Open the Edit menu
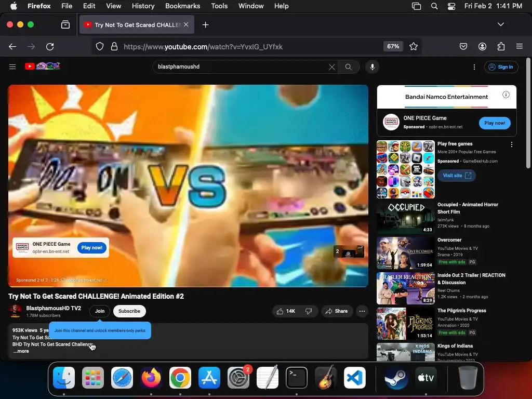532x399 pixels. click(x=89, y=6)
